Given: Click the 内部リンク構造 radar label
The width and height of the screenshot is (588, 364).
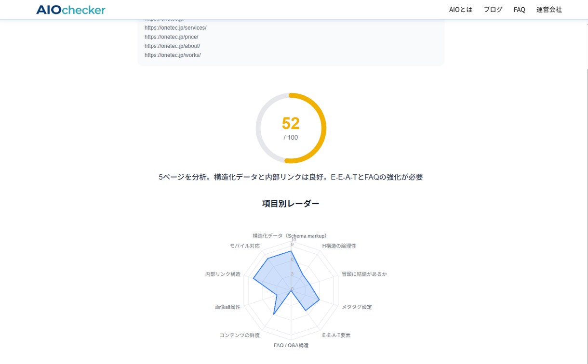Looking at the screenshot, I should (x=223, y=274).
